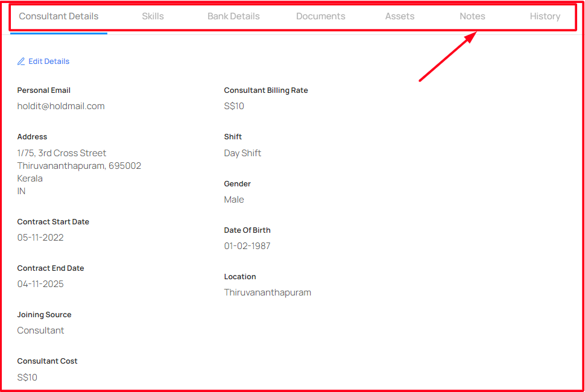Image resolution: width=585 pixels, height=392 pixels.
Task: Click the contract start date 05-11-2022
Action: pos(40,238)
